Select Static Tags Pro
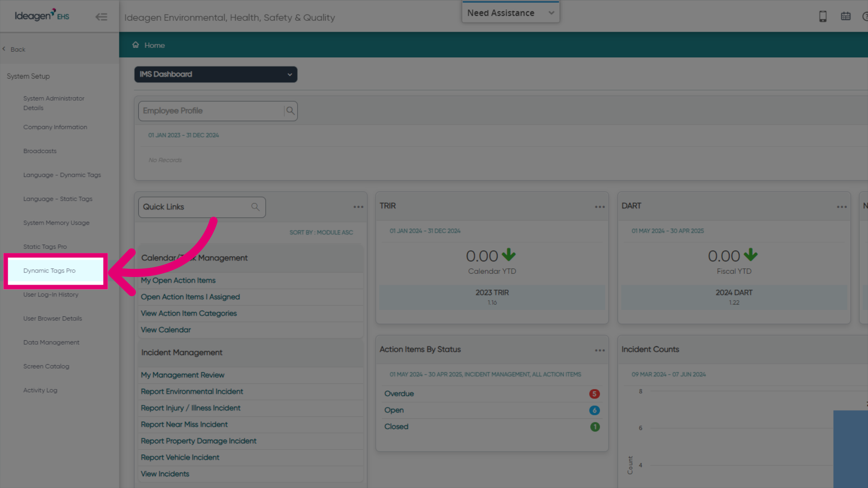Image resolution: width=868 pixels, height=488 pixels. [45, 247]
